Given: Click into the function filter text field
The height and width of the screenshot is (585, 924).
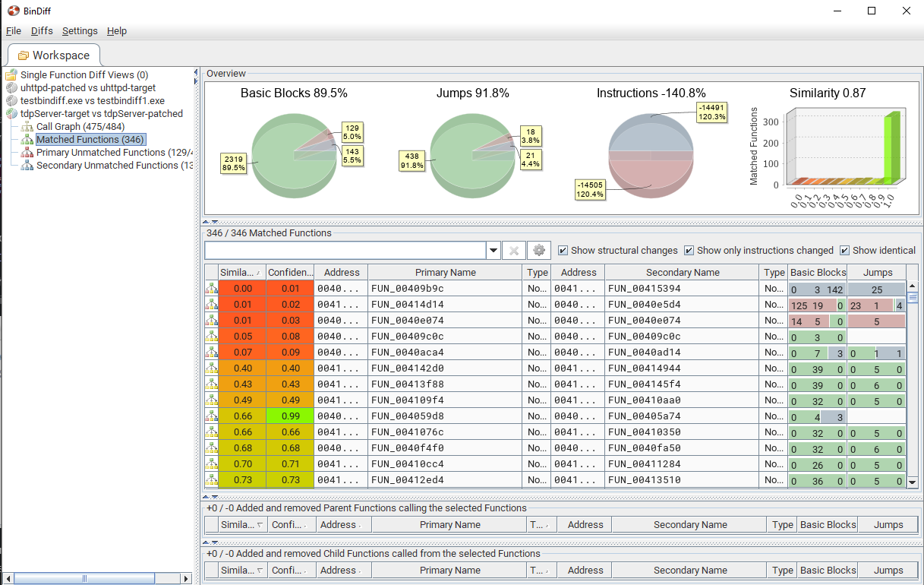Looking at the screenshot, I should [345, 251].
